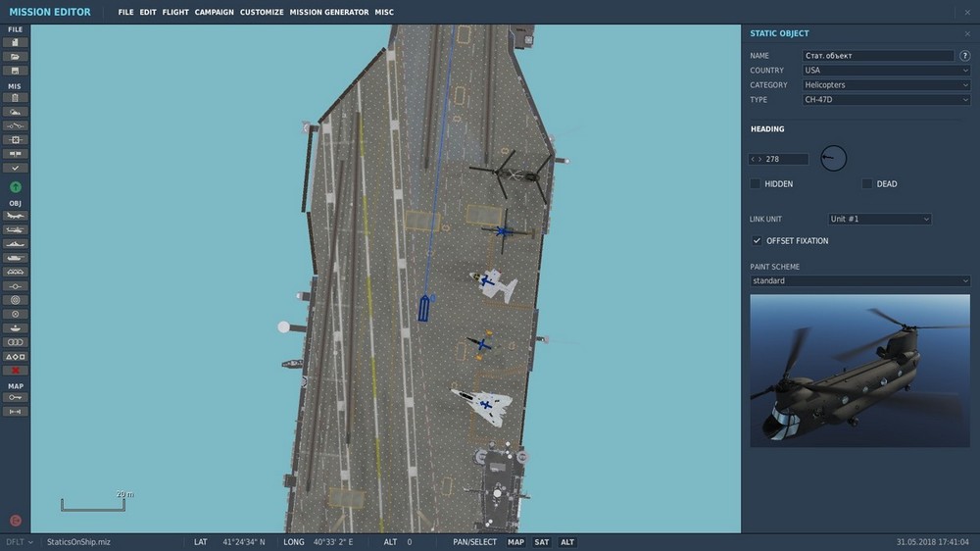The width and height of the screenshot is (980, 551).
Task: Uncheck OFFSET FIXATION checkbox
Action: [757, 241]
